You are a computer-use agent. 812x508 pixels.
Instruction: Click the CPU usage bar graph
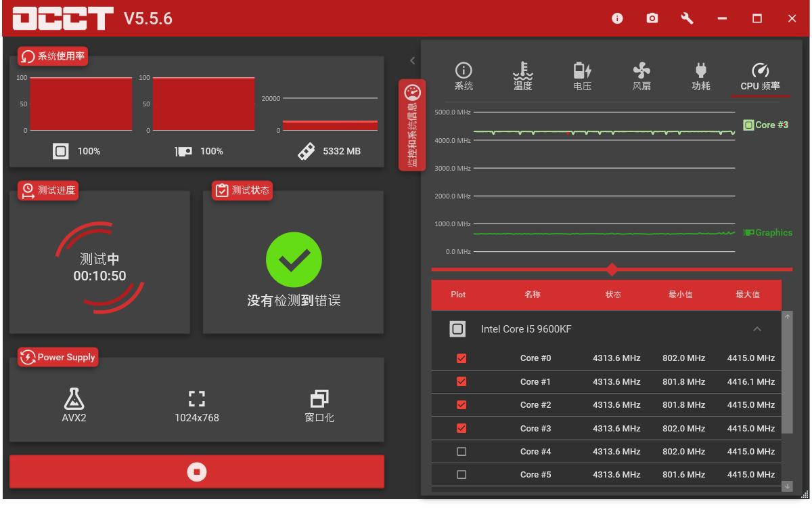[81, 104]
